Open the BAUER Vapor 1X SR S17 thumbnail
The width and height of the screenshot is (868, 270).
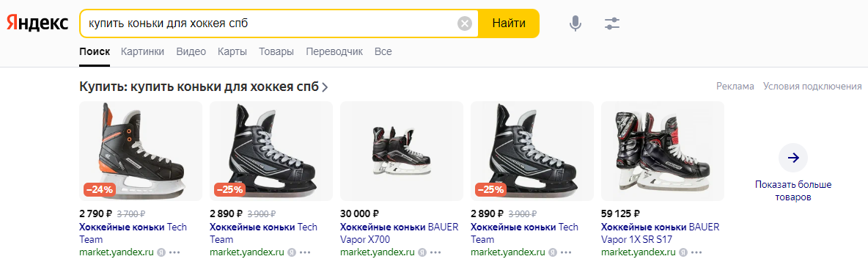click(x=663, y=151)
